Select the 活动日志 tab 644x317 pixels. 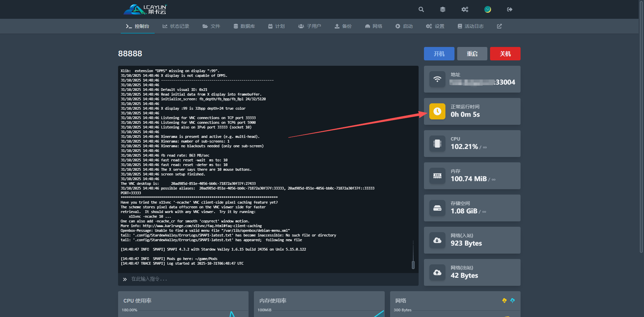point(471,26)
